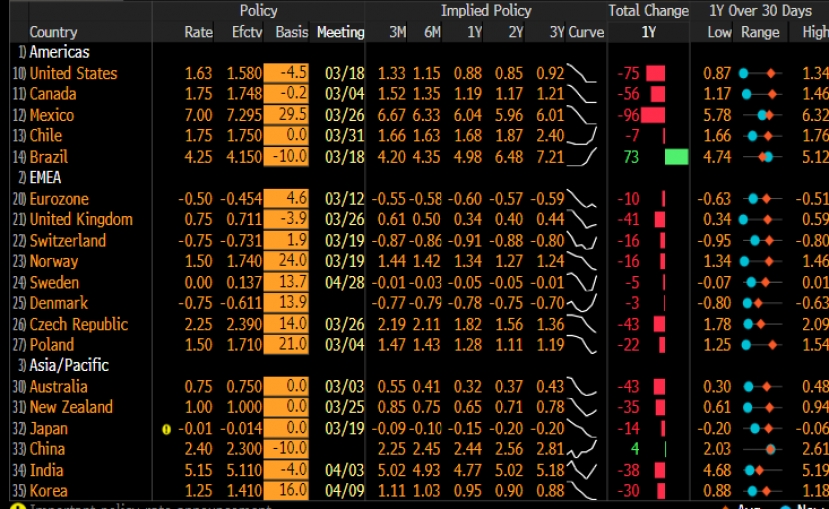Image resolution: width=829 pixels, height=509 pixels.
Task: Select Norway in the country list
Action: [x=54, y=261]
